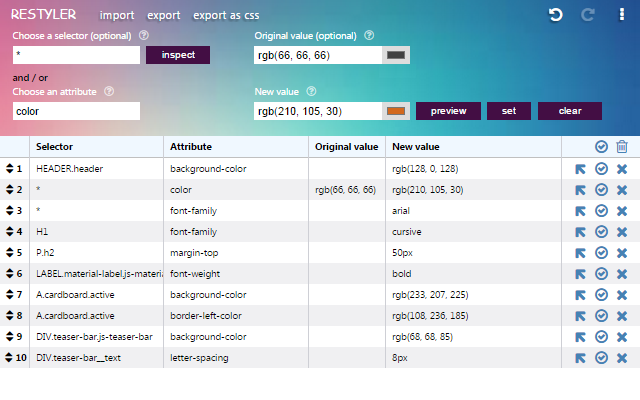
Task: Load HEADER.header rule into editor with arrow
Action: (581, 169)
